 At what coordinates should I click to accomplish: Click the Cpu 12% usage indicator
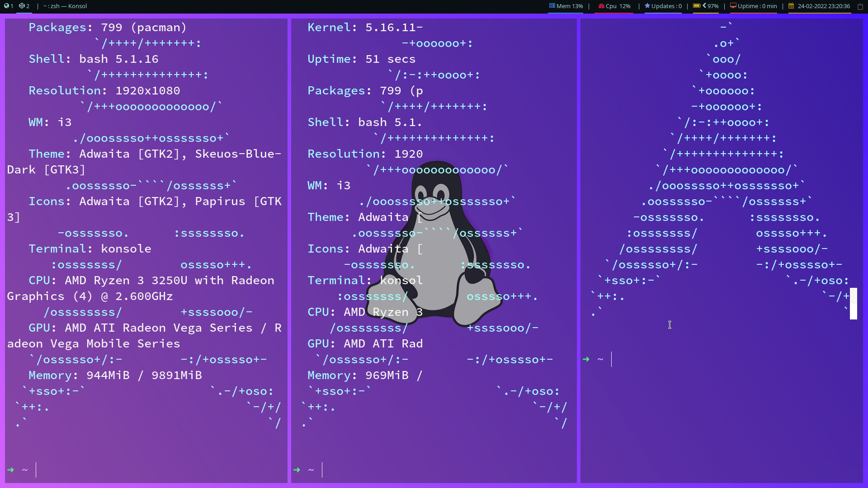pyautogui.click(x=614, y=6)
